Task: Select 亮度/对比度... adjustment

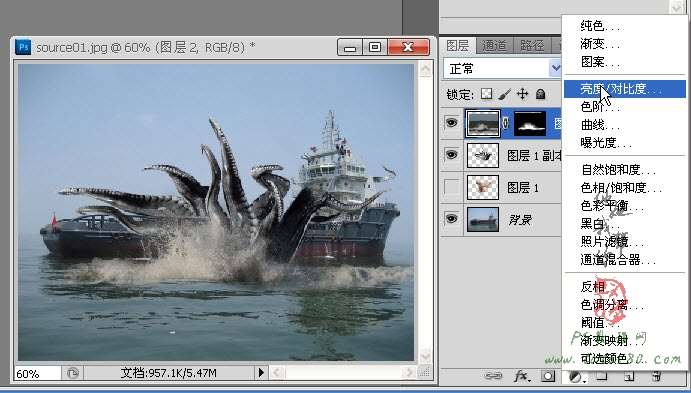Action: (x=625, y=89)
